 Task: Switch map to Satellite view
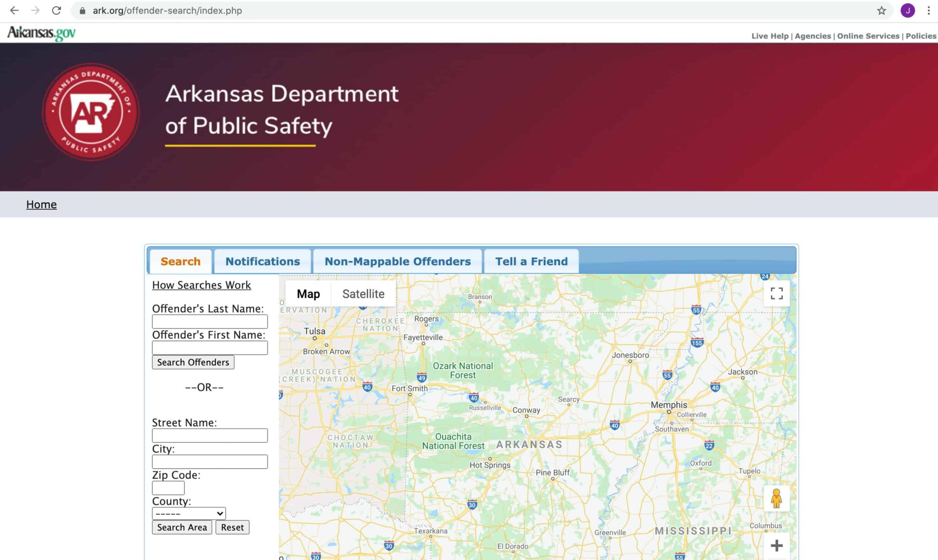(x=363, y=294)
